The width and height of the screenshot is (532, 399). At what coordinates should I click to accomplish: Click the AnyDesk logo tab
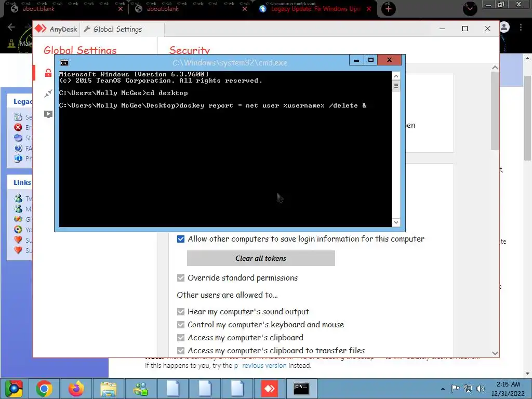point(56,29)
